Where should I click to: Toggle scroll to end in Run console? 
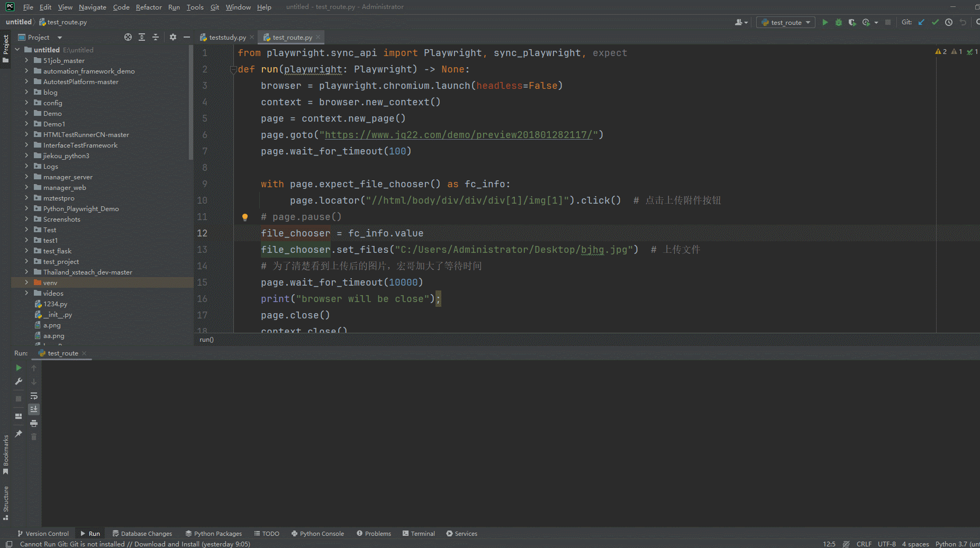34,409
